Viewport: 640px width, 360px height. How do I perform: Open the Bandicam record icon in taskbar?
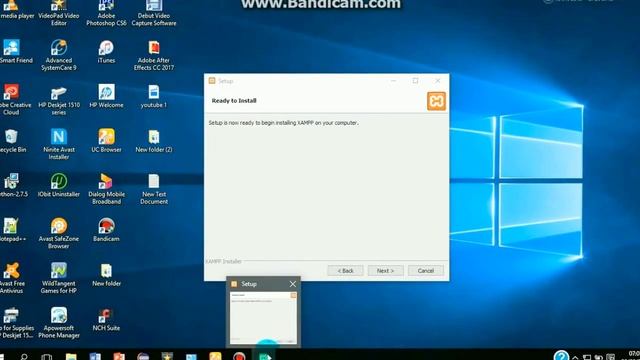tap(240, 357)
